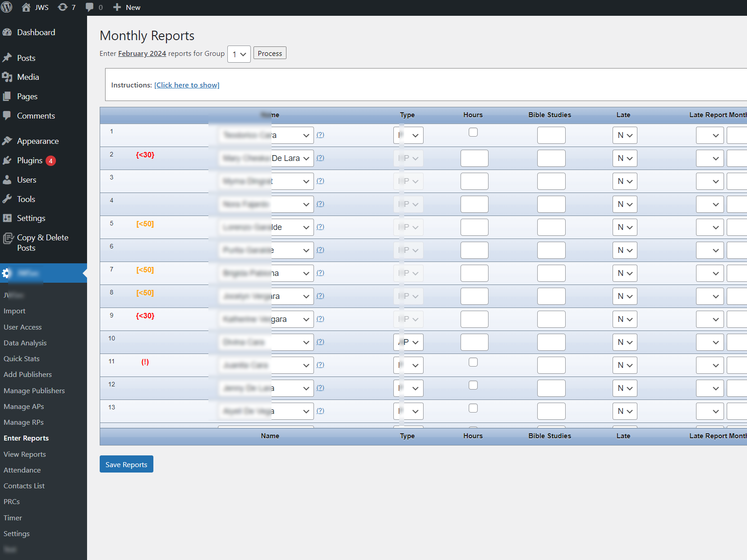The height and width of the screenshot is (560, 747).
Task: Click the Dashboard gauge icon
Action: tap(7, 32)
